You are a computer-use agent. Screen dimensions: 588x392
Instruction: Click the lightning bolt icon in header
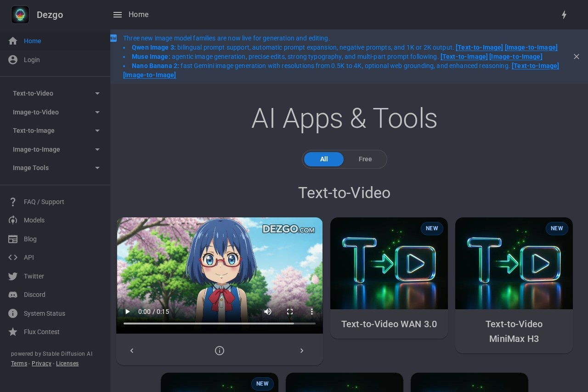(564, 15)
